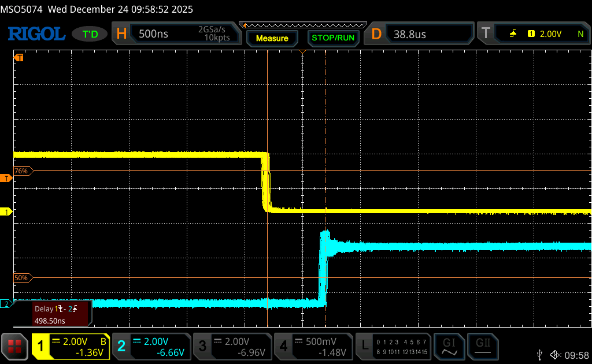Click the muted speaker sound icon

[x=556, y=355]
